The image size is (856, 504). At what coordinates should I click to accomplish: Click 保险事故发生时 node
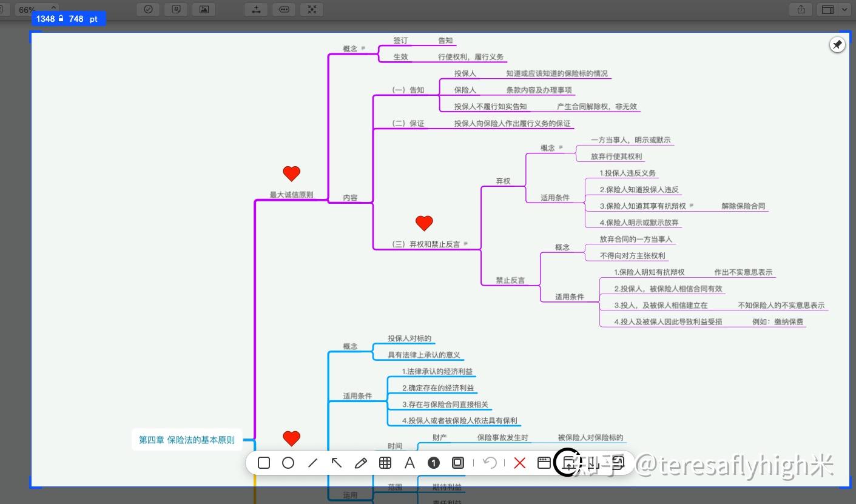tap(503, 437)
